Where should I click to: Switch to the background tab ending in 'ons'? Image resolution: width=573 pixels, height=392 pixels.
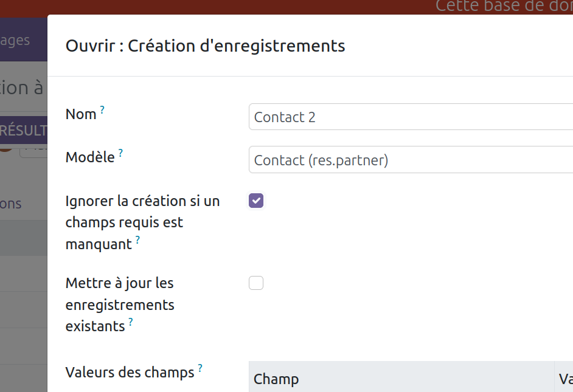pyautogui.click(x=11, y=204)
